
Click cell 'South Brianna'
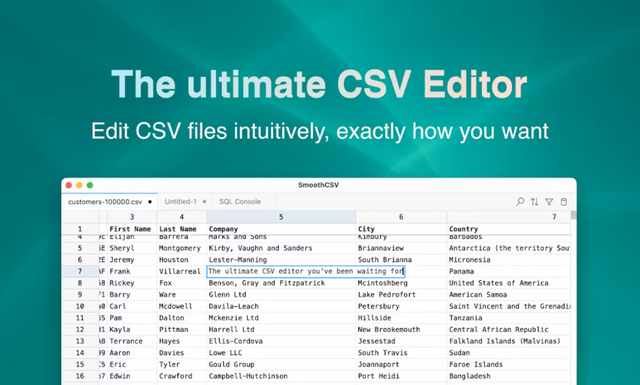coord(401,260)
